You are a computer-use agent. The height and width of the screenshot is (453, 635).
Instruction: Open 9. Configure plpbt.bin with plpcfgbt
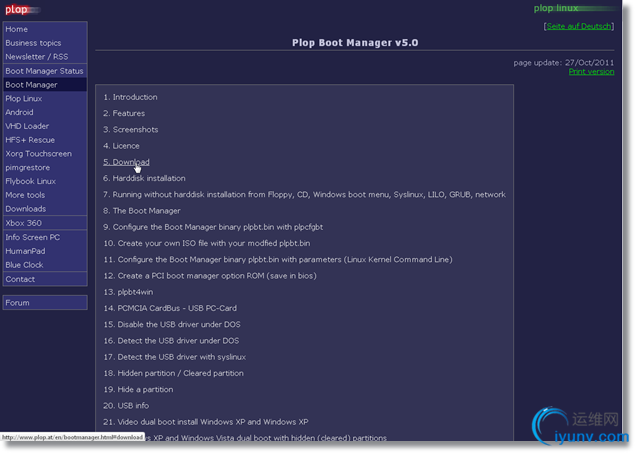coord(213,227)
